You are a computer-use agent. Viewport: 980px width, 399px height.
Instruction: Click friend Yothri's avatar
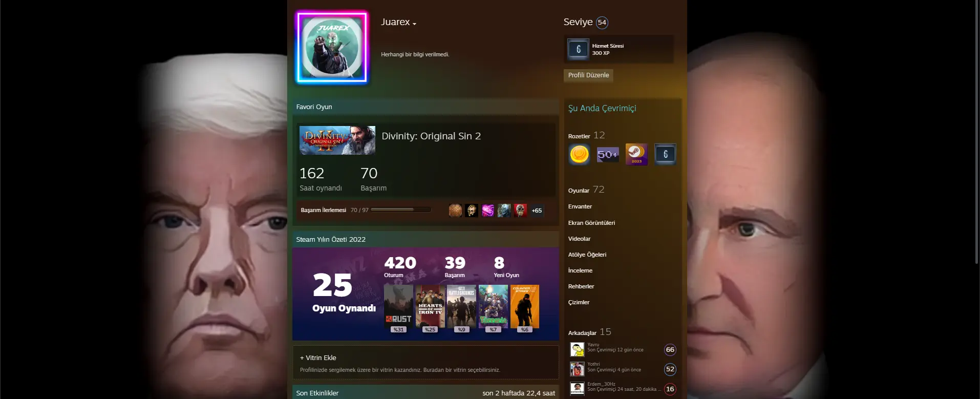(x=577, y=369)
